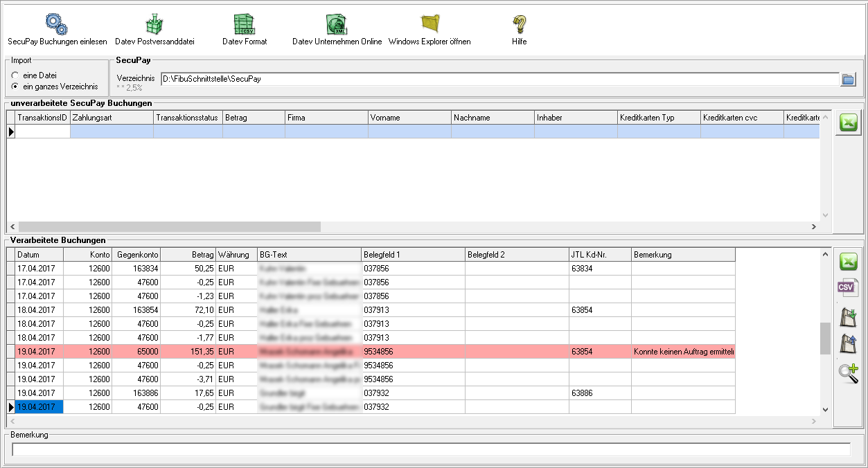The image size is (868, 468).
Task: Browse for the SecuPay Verzeichnis folder
Action: coord(848,79)
